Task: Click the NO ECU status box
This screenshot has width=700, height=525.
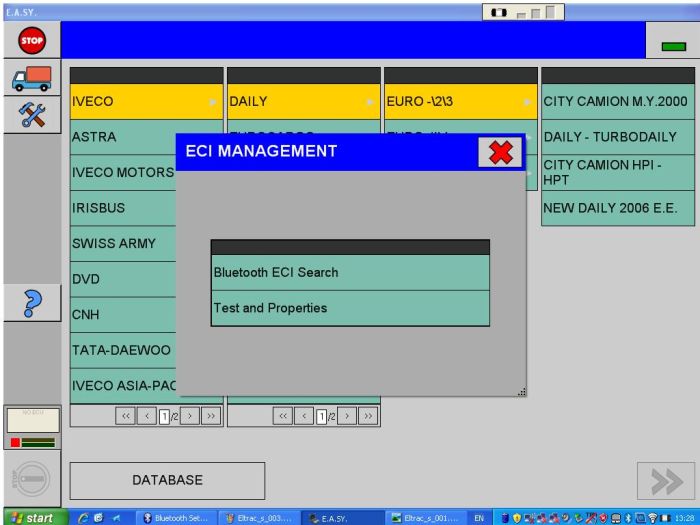Action: click(33, 420)
